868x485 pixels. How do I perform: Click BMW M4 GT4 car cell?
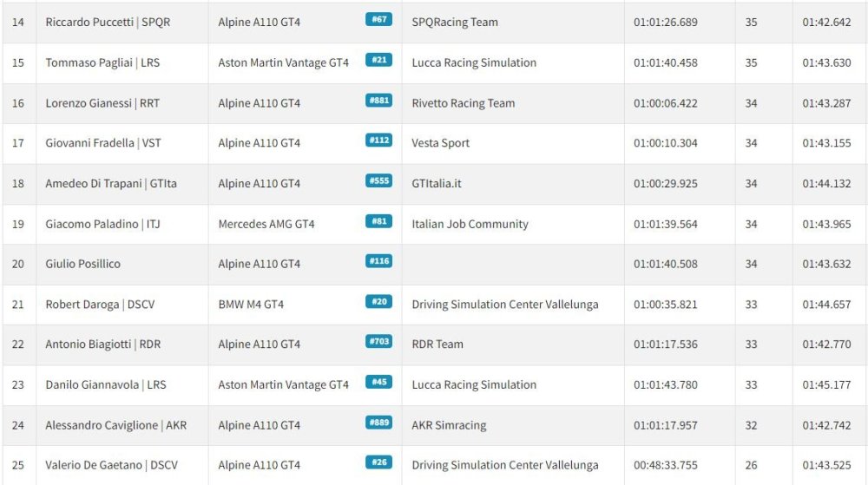point(251,305)
